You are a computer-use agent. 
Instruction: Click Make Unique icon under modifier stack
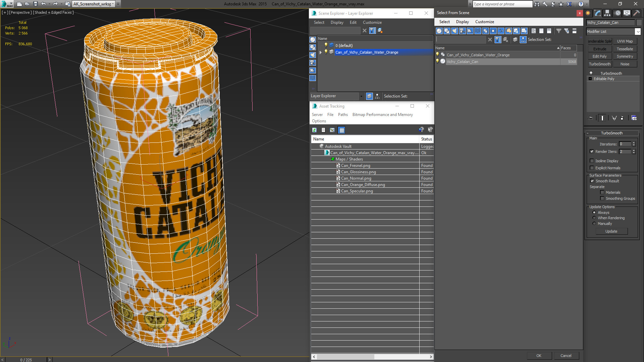(614, 118)
